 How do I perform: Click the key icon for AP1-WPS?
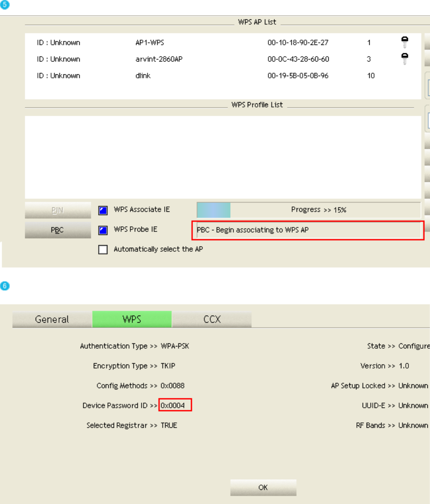tap(404, 42)
